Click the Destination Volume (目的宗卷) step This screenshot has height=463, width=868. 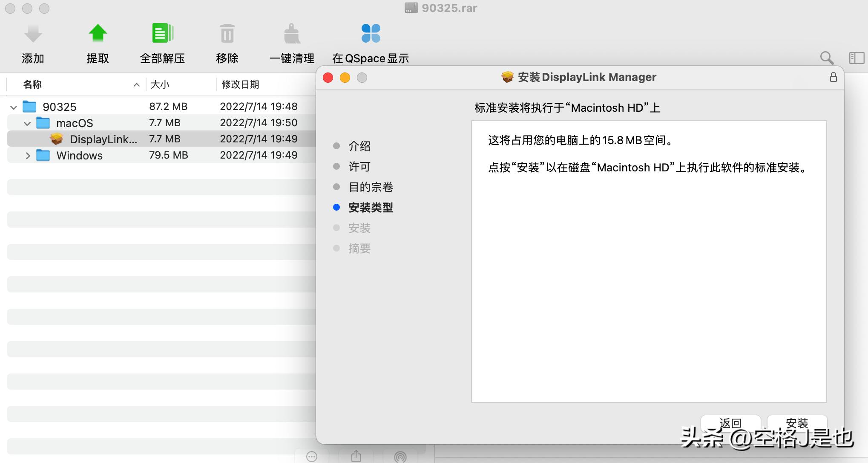pos(370,187)
